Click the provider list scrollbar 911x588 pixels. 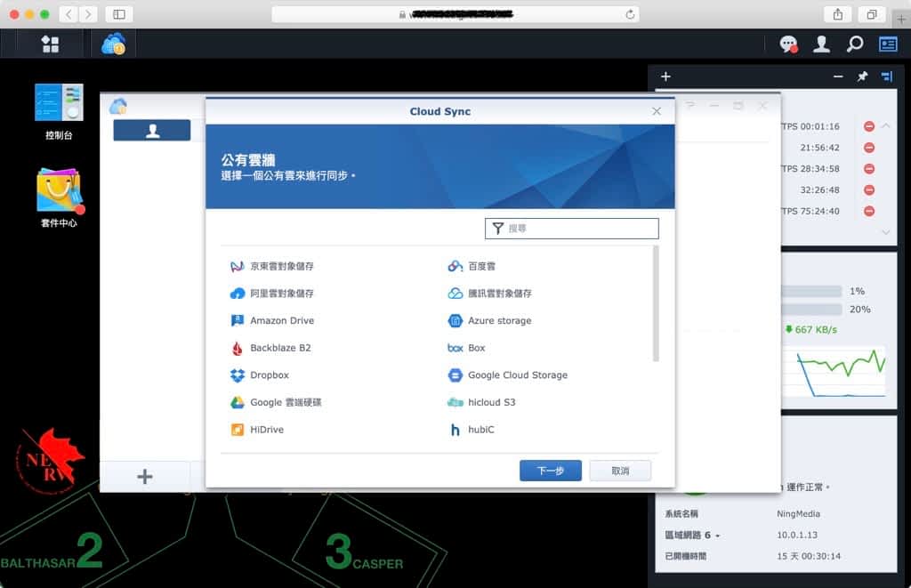tap(656, 303)
